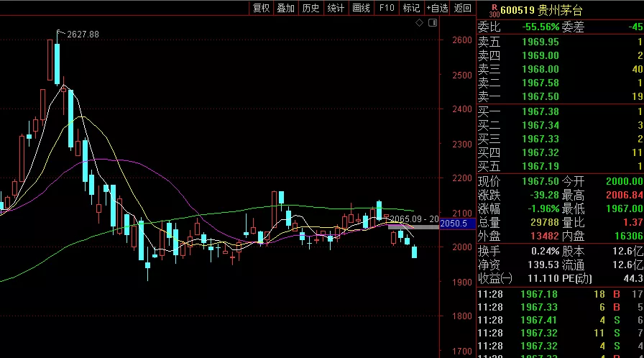Select the 画线 drawing tool
Viewport: 644px width, 358px height.
[x=361, y=8]
